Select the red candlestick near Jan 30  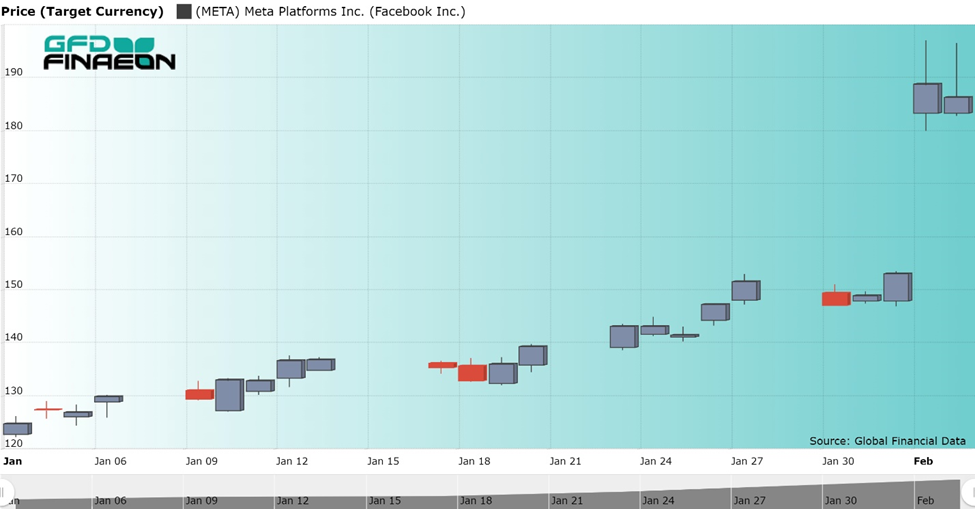[836, 298]
